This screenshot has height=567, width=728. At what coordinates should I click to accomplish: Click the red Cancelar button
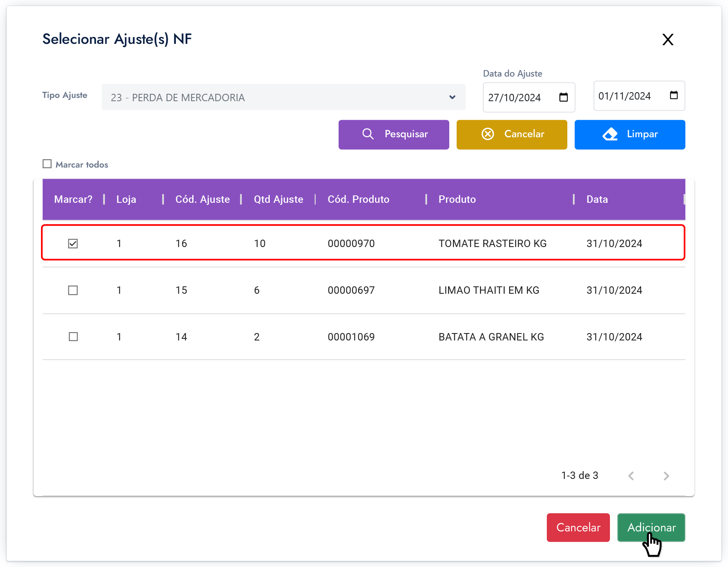click(578, 527)
